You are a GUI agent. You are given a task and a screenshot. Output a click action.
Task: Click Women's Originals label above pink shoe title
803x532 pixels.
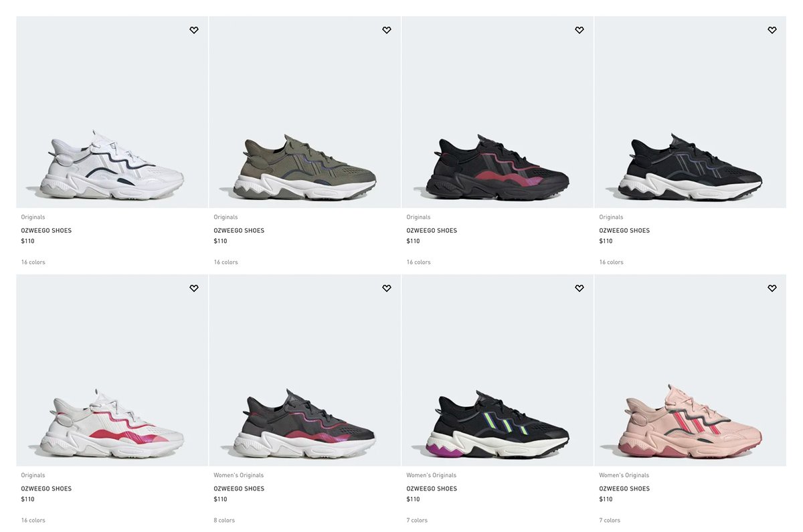624,476
